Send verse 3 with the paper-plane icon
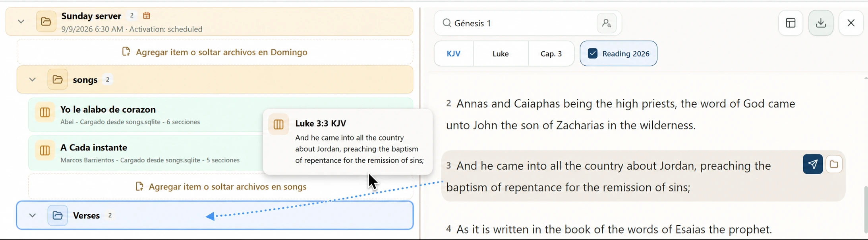868x240 pixels. [812, 164]
